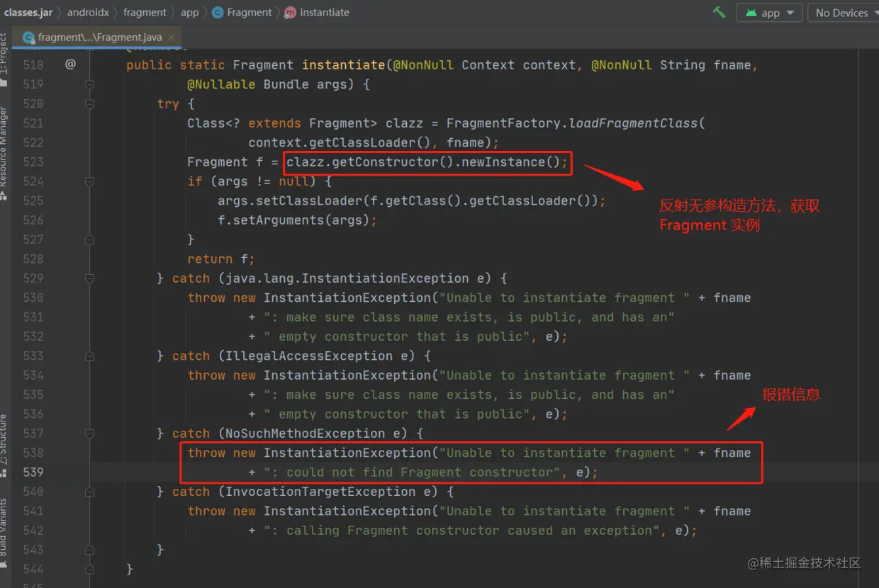The image size is (879, 588).
Task: Click InvocationTargetException on line 540
Action: click(x=320, y=492)
